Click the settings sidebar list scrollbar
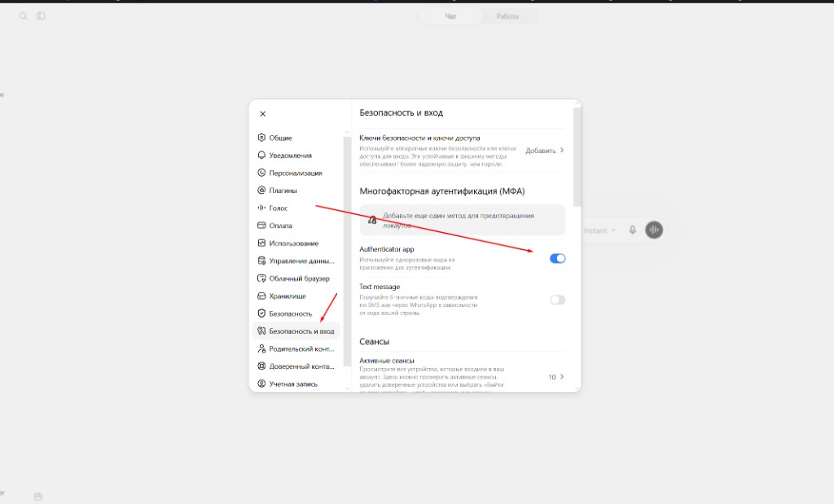 [347, 251]
